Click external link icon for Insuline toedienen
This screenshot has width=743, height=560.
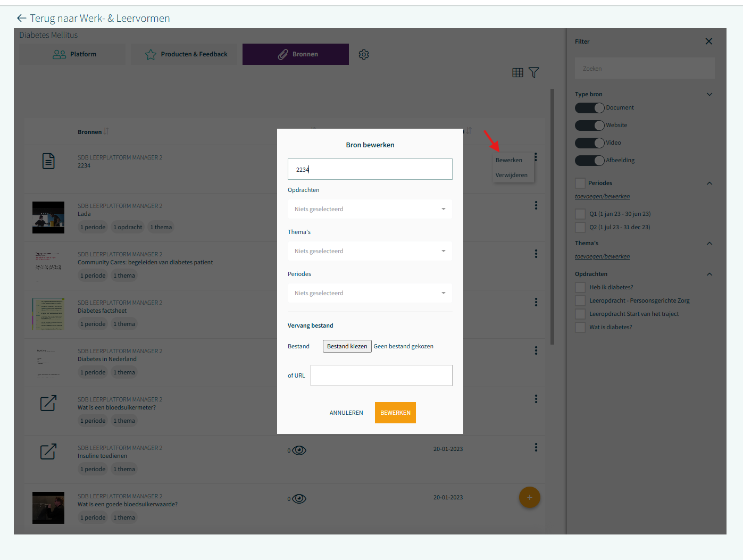pos(48,452)
